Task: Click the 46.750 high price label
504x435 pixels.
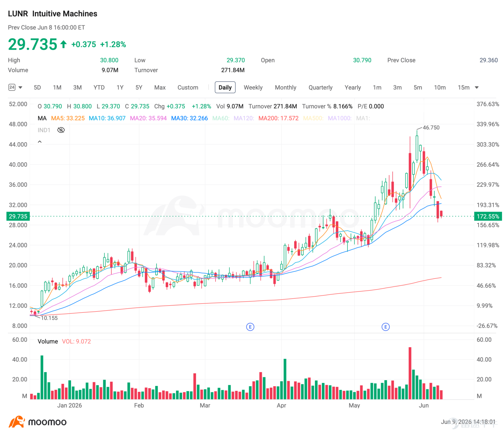Action: pos(431,128)
